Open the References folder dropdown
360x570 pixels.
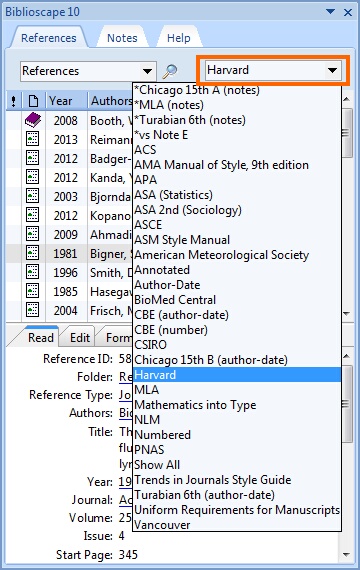coord(147,71)
